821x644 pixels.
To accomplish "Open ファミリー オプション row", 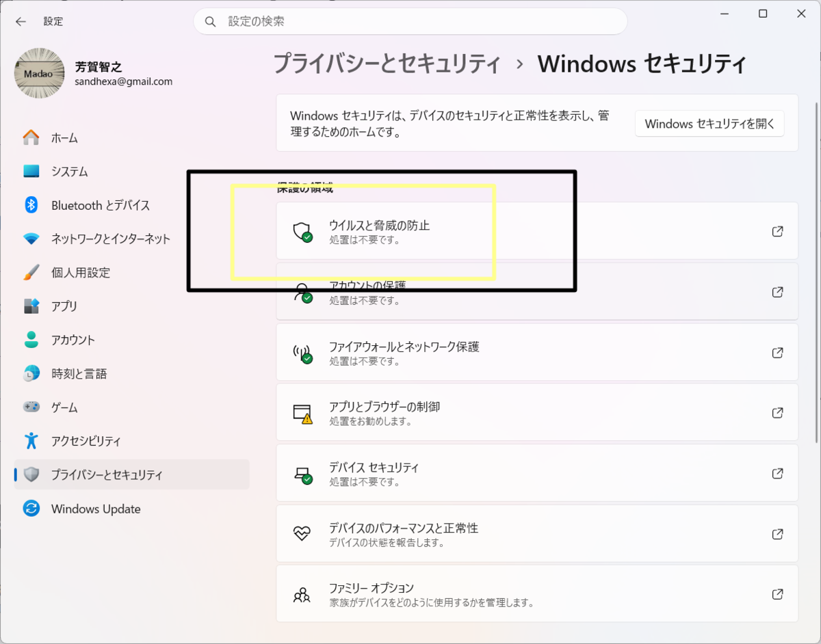I will (537, 593).
